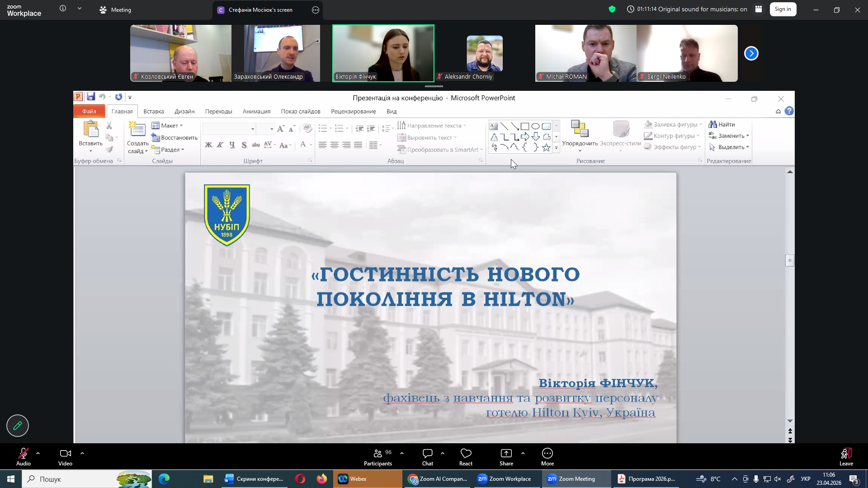The height and width of the screenshot is (488, 868).
Task: Show next participants with blue arrow
Action: (x=751, y=53)
